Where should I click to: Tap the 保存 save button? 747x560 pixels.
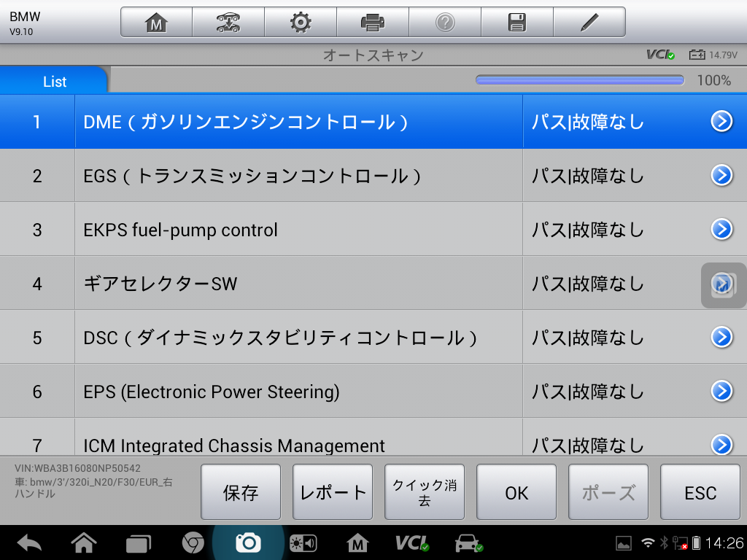[x=241, y=492]
